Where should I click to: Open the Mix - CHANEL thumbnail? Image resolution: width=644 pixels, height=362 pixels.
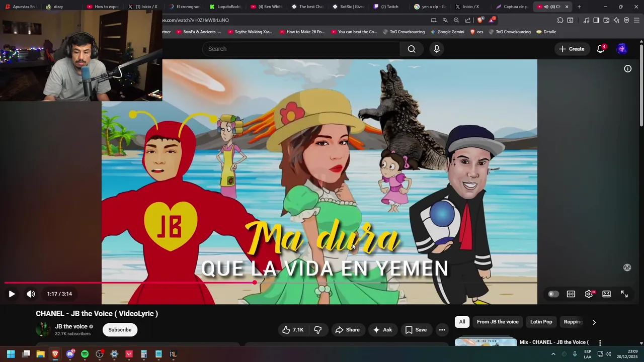coord(486,342)
